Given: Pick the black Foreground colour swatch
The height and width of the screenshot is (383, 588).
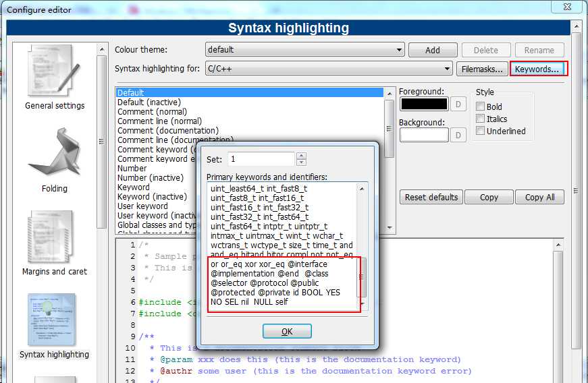Looking at the screenshot, I should (424, 104).
